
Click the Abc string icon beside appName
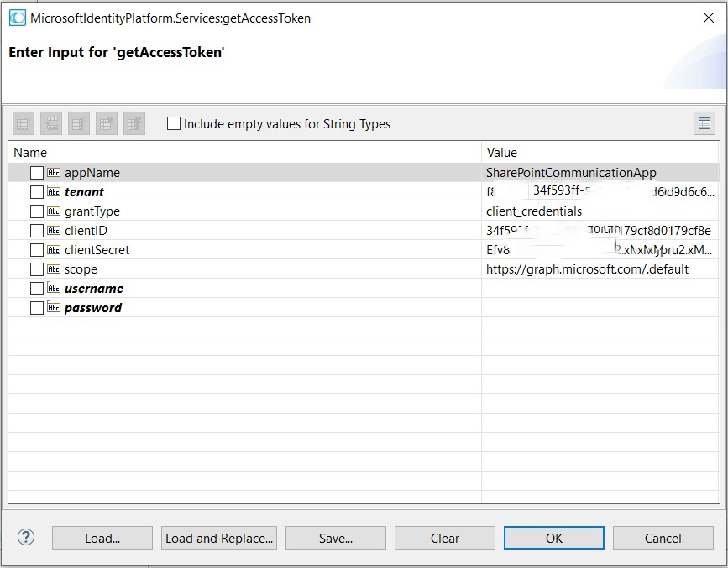(54, 173)
